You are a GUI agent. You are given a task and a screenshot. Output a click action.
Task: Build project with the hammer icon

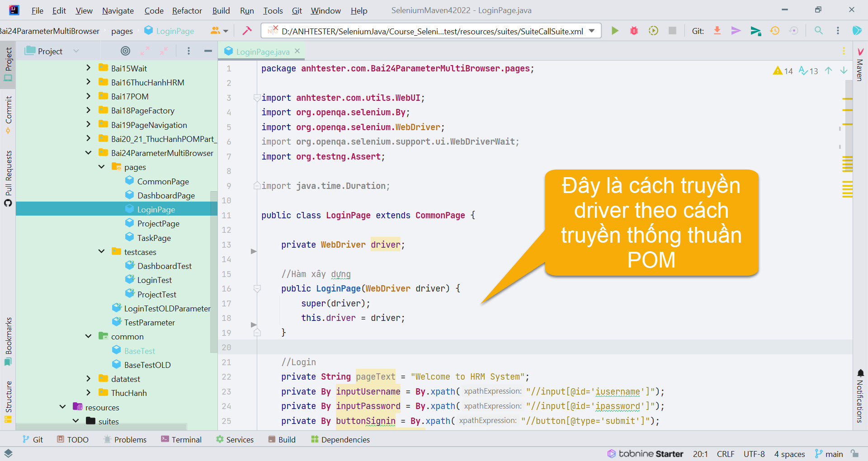(247, 31)
